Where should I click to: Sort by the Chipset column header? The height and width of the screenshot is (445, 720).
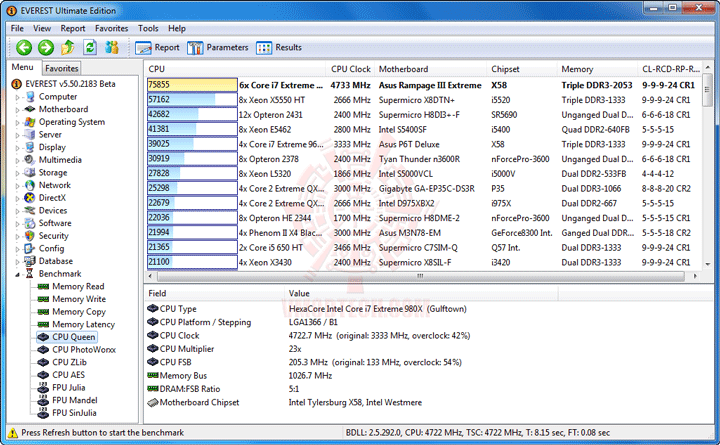tap(522, 69)
